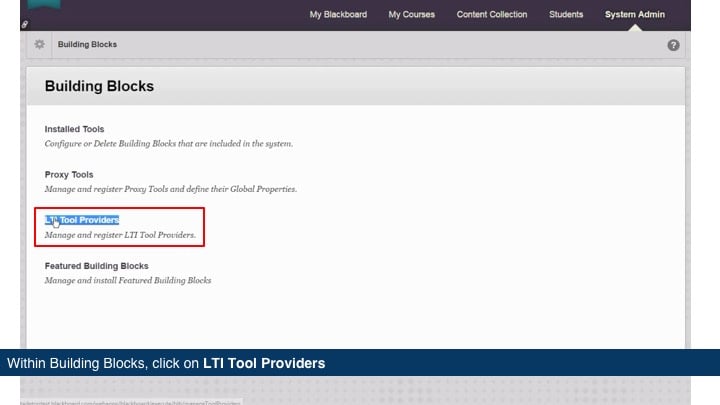Open the My Blackboard tab
Screen dimensions: 720x405
pyautogui.click(x=338, y=15)
